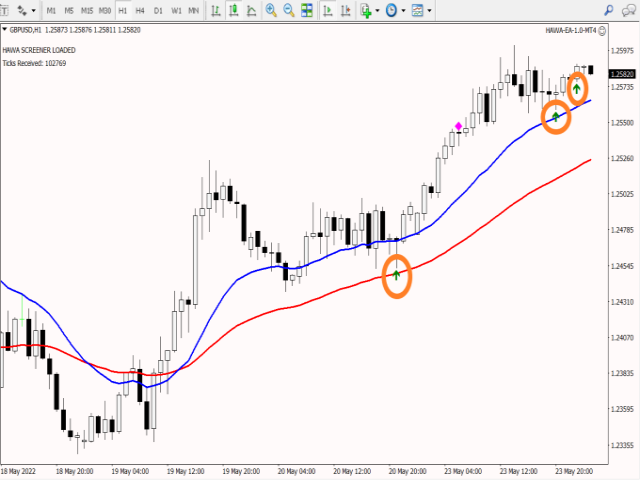Open the search magnifier icon

[x=609, y=10]
